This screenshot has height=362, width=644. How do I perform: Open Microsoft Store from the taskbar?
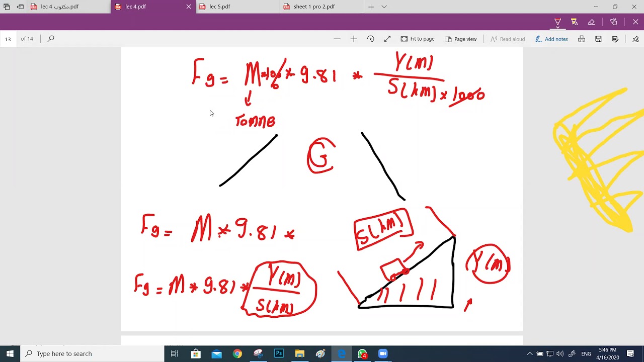coord(196,353)
